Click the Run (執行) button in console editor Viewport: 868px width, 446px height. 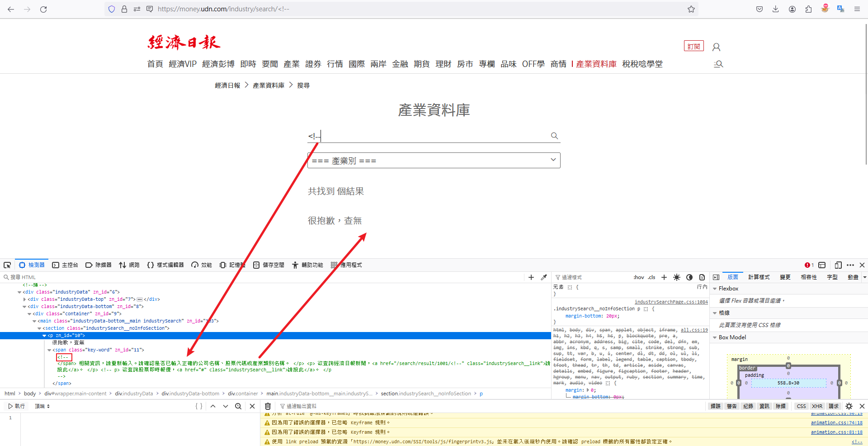click(17, 406)
